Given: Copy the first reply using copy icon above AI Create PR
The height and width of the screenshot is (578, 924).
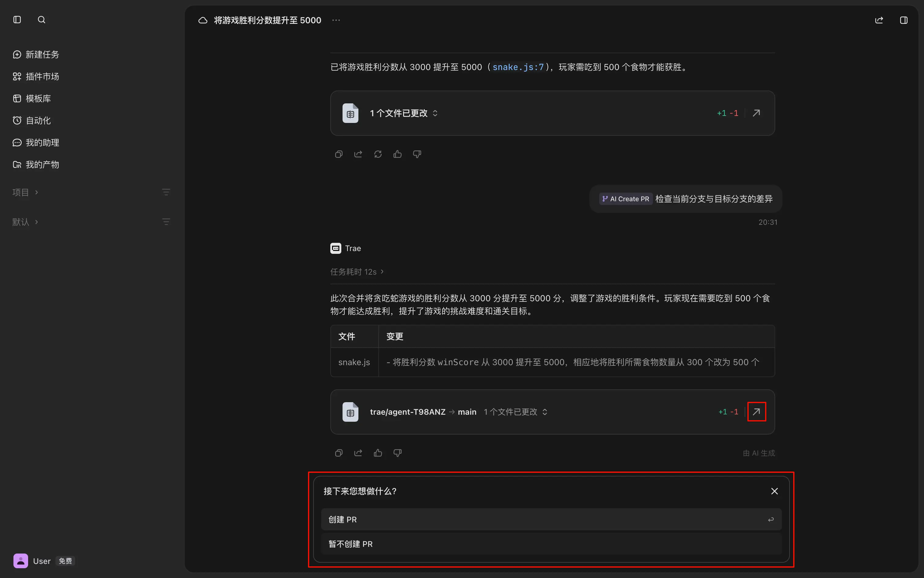Looking at the screenshot, I should point(339,154).
